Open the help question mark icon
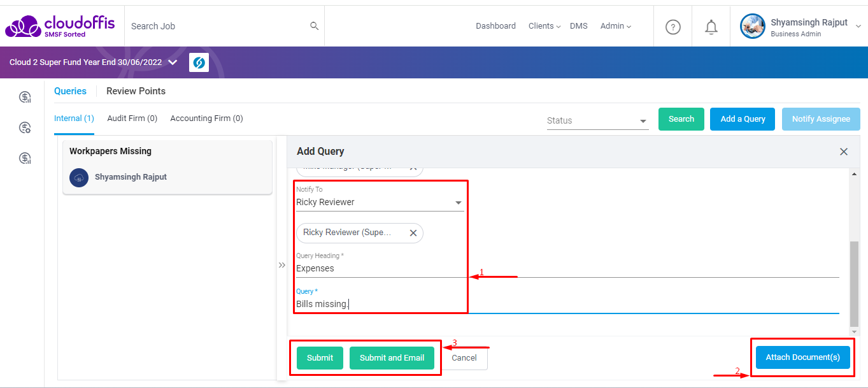Image resolution: width=868 pixels, height=388 pixels. 673,27
